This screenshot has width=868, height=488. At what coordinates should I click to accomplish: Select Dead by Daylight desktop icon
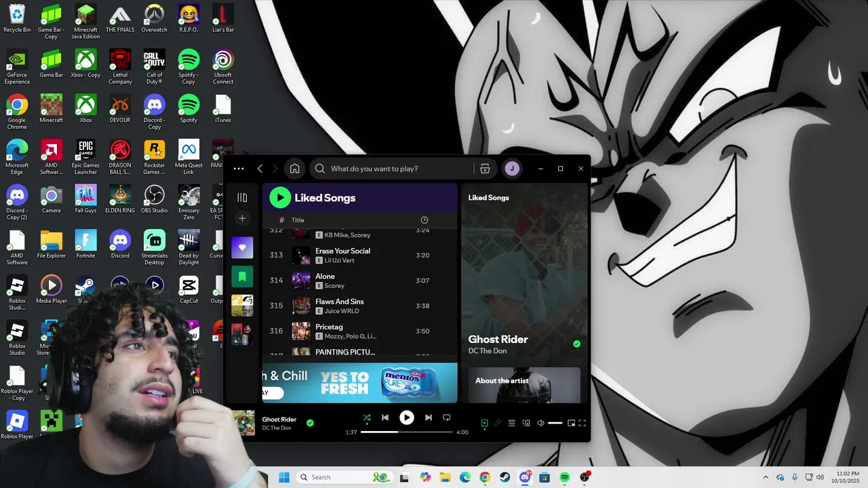pos(189,248)
